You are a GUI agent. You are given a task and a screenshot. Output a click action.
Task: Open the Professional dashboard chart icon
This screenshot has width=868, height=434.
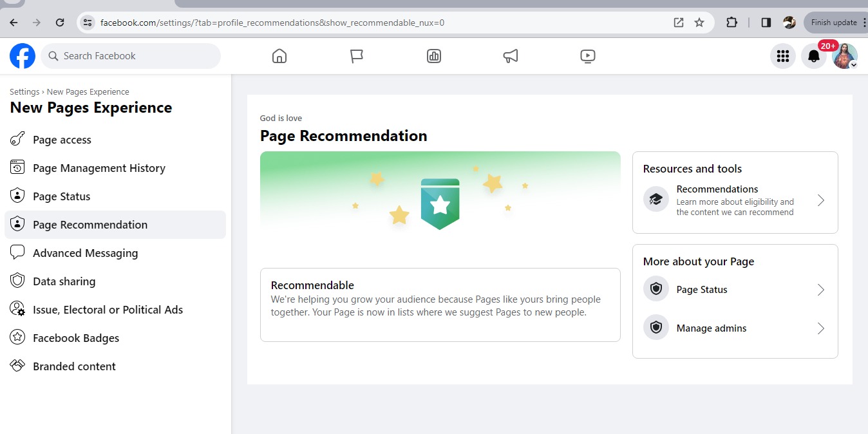(434, 56)
